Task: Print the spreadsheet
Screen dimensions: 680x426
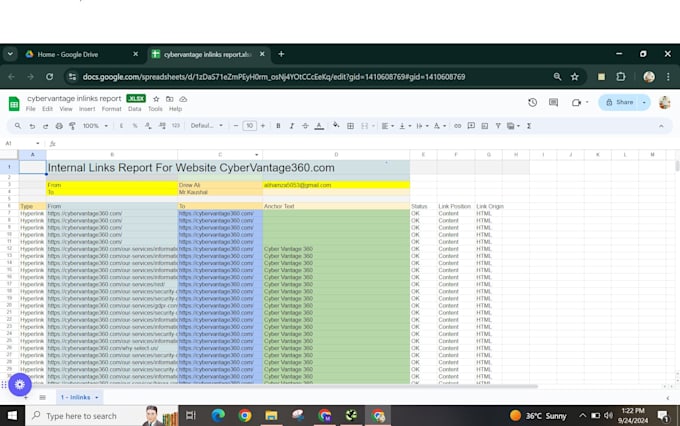Action: coord(59,126)
